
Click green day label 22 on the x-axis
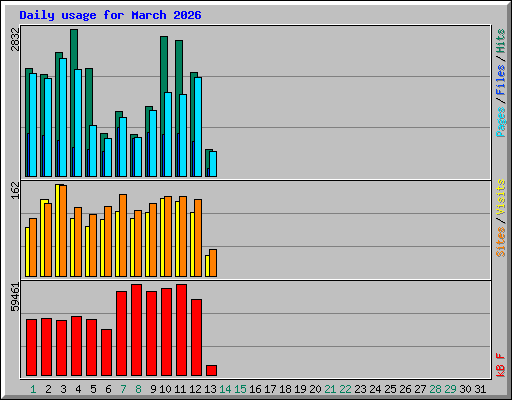(x=345, y=389)
